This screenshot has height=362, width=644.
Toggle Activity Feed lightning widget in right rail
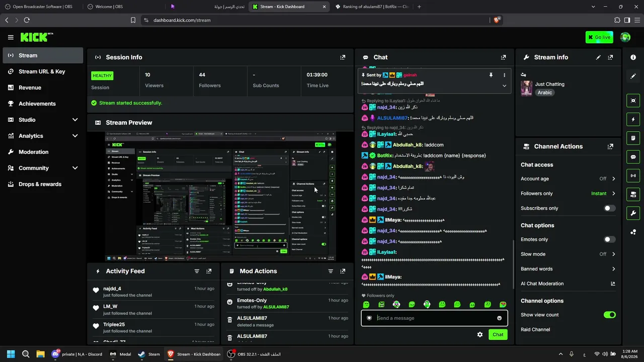pos(633,120)
